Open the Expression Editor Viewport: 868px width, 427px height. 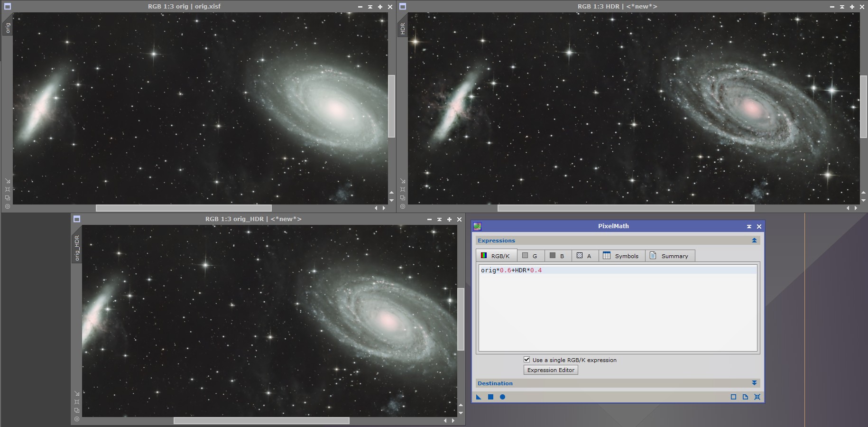point(551,370)
